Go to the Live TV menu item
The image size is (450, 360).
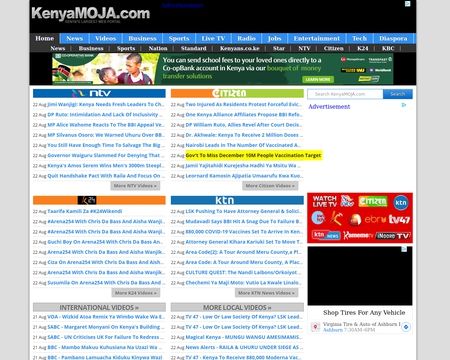click(x=213, y=38)
